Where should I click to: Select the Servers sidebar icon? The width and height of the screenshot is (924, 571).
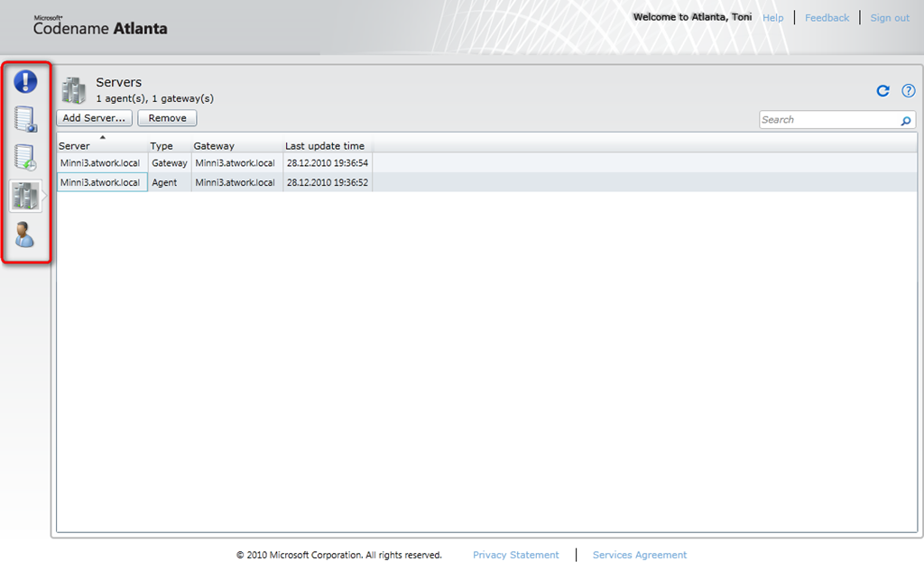25,196
